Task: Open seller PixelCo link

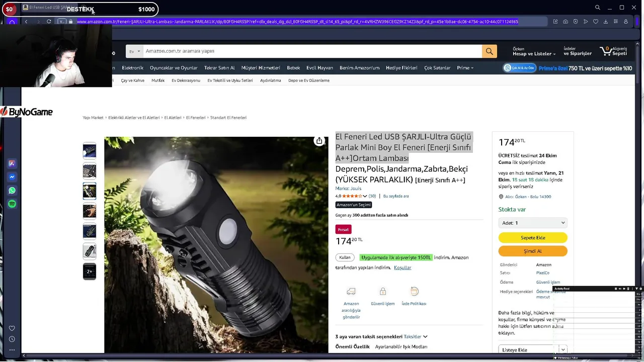Action: [542, 273]
